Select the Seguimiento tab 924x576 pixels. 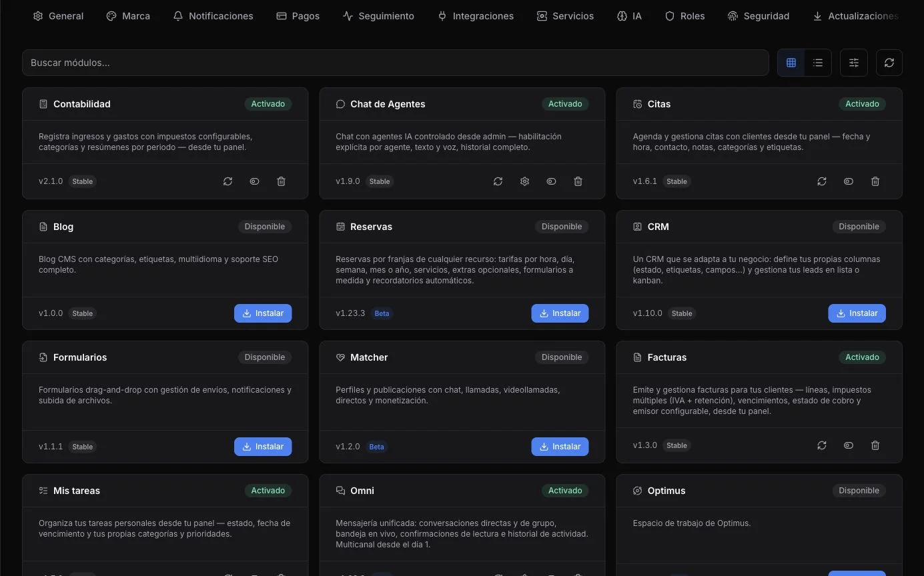point(378,16)
